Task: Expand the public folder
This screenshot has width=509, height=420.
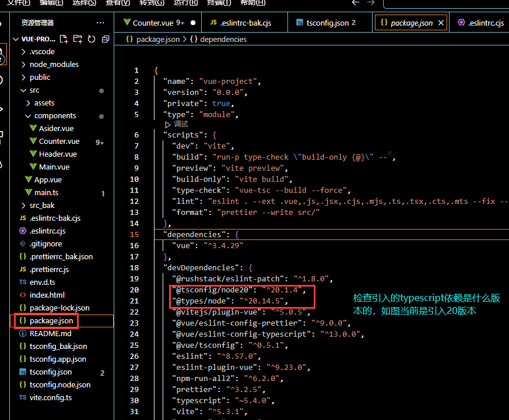Action: click(x=23, y=77)
